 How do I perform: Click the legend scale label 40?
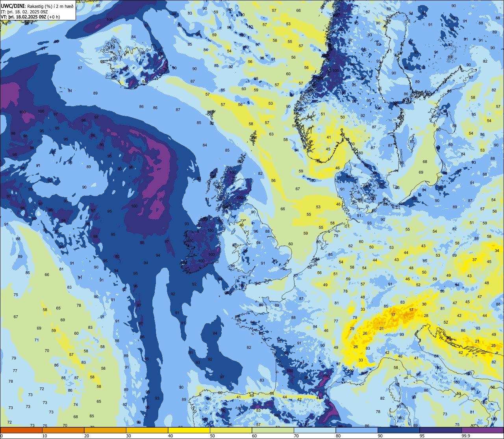[170, 436]
